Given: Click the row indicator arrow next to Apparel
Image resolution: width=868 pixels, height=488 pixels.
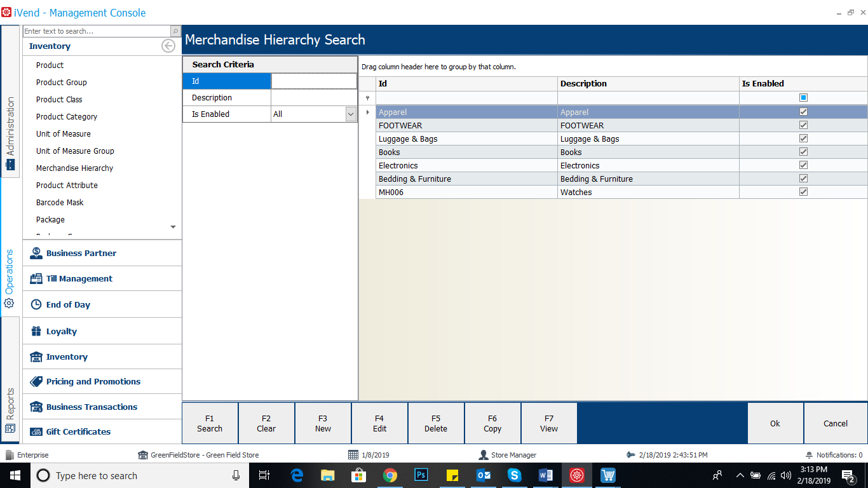Looking at the screenshot, I should (x=367, y=112).
